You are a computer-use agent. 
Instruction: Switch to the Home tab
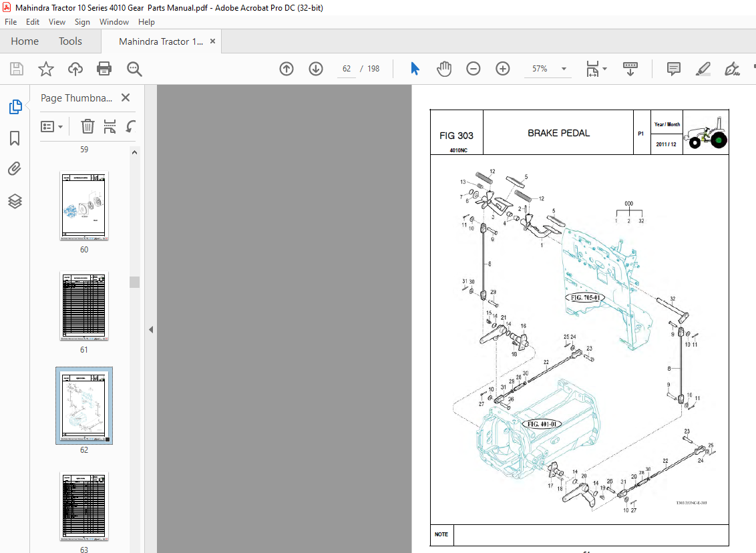pos(25,41)
